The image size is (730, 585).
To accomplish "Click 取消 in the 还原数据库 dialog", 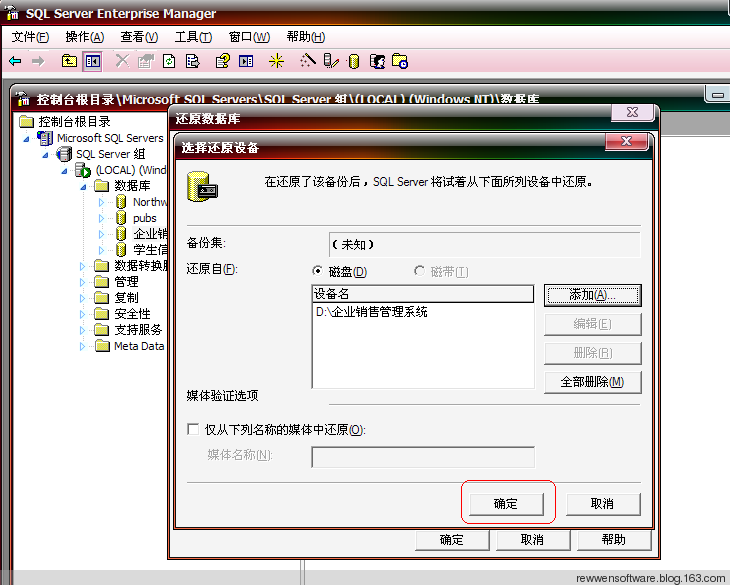I will (x=533, y=540).
